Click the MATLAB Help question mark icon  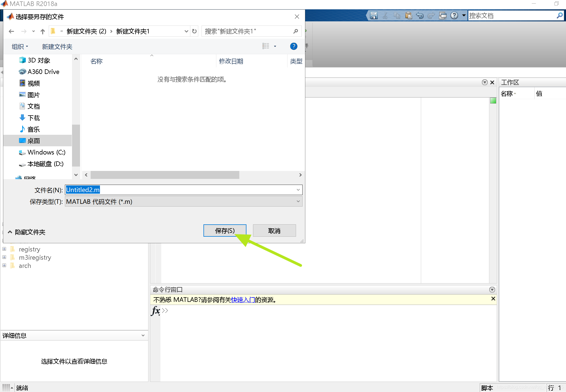pos(454,16)
